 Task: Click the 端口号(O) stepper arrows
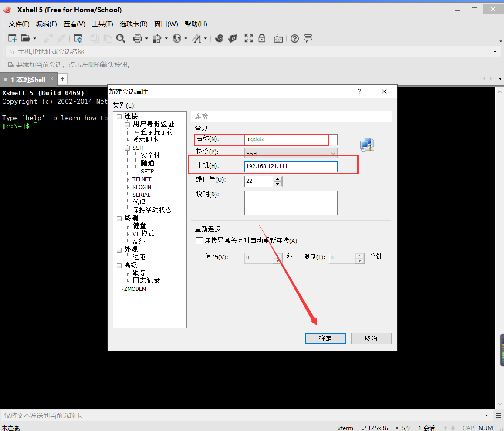click(278, 182)
